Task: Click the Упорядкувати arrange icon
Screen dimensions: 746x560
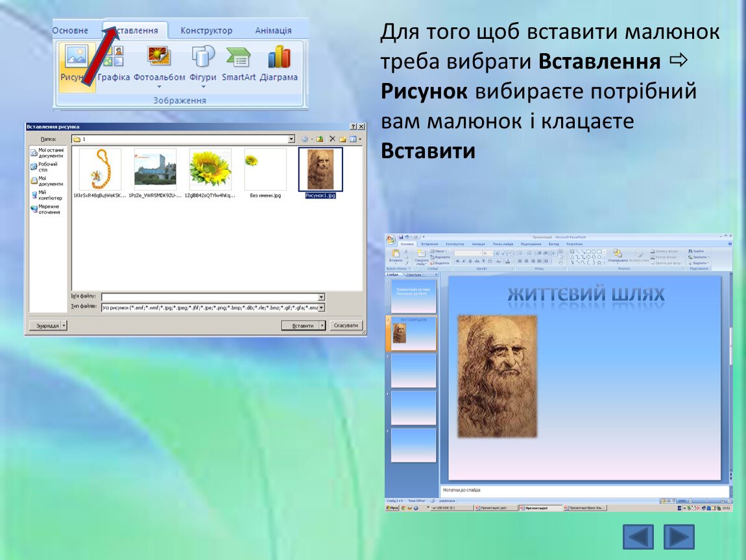Action: pyautogui.click(x=618, y=255)
